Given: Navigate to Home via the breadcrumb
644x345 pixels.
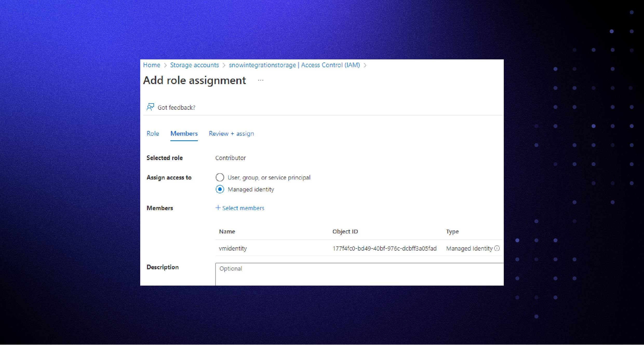Looking at the screenshot, I should (x=151, y=65).
